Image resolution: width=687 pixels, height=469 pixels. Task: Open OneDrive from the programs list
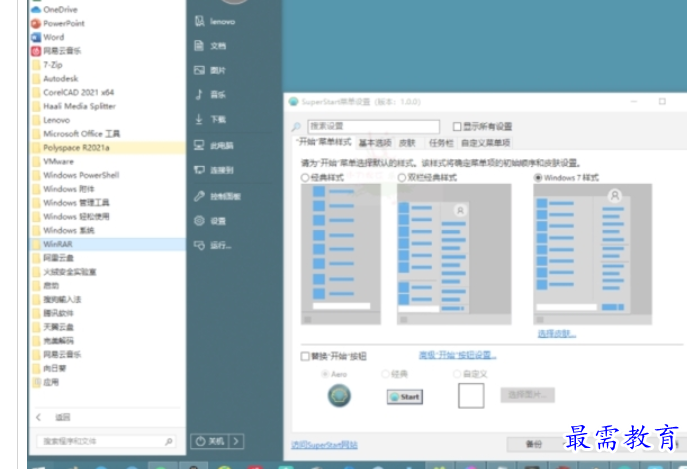point(54,9)
